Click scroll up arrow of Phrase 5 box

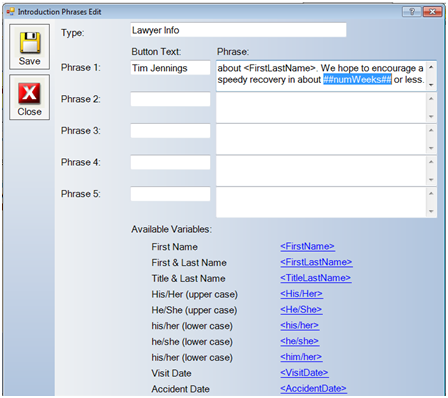[x=431, y=194]
